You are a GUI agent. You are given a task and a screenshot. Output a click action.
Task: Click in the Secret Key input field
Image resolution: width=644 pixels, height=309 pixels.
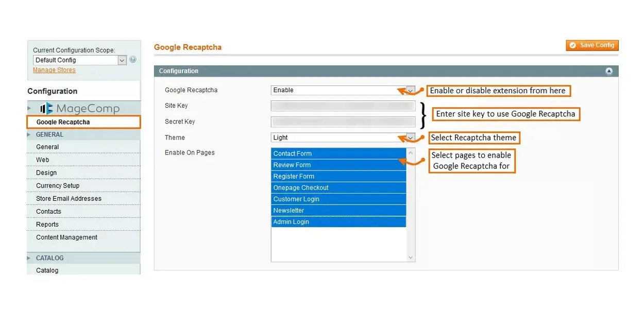pyautogui.click(x=343, y=122)
